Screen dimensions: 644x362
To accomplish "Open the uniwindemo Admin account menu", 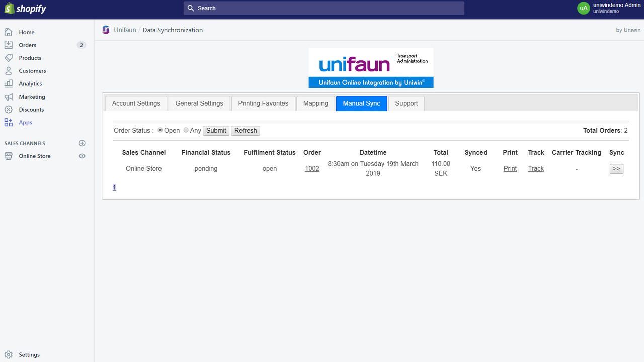I will (609, 8).
